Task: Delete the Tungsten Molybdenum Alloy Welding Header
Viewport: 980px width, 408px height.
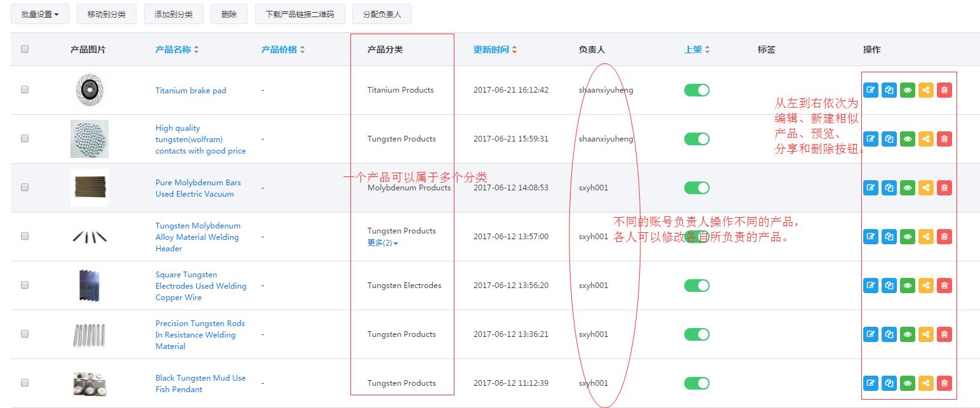Action: 944,236
